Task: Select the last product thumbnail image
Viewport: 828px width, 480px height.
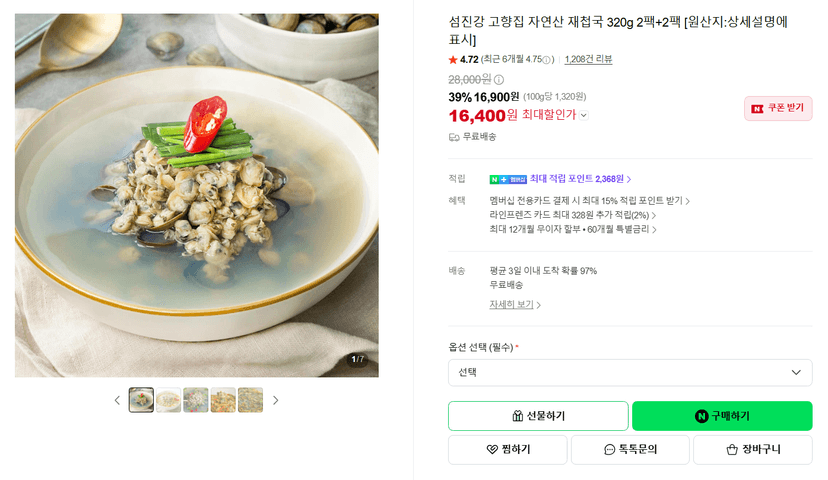Action: click(x=250, y=400)
